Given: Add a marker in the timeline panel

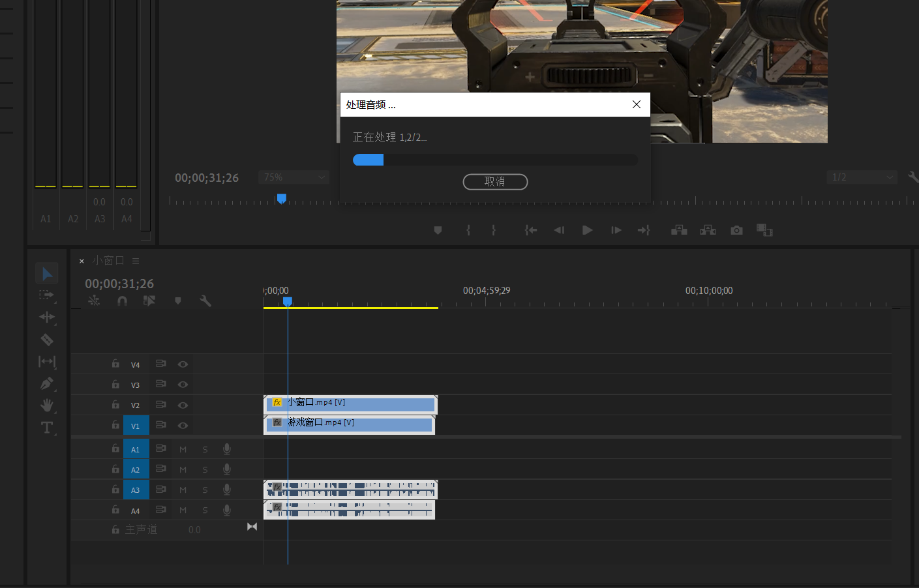Looking at the screenshot, I should click(x=178, y=301).
